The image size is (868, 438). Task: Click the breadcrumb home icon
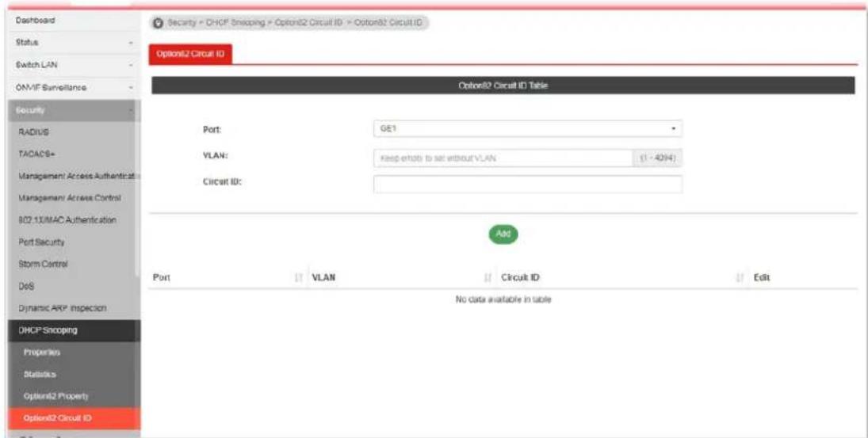(x=158, y=23)
